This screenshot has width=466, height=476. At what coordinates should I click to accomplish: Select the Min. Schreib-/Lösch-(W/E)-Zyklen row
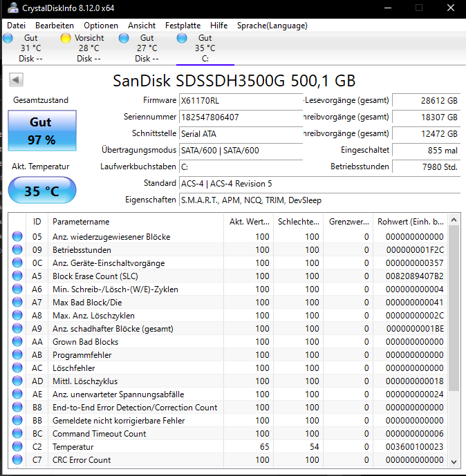tap(228, 289)
